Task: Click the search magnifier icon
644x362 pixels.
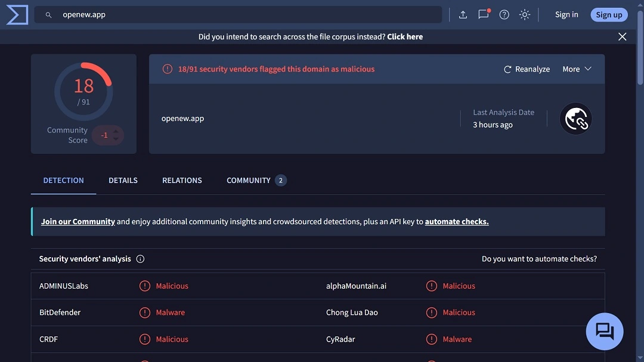Action: click(48, 15)
